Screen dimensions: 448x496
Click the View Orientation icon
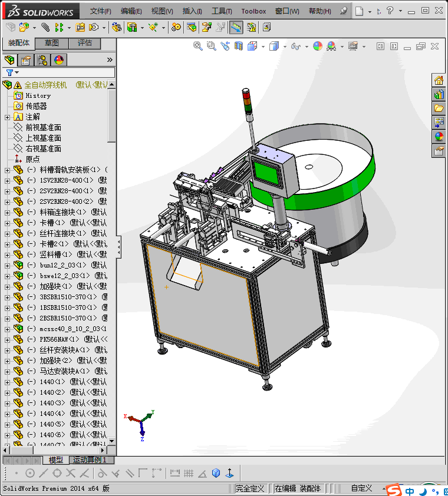tap(252, 46)
